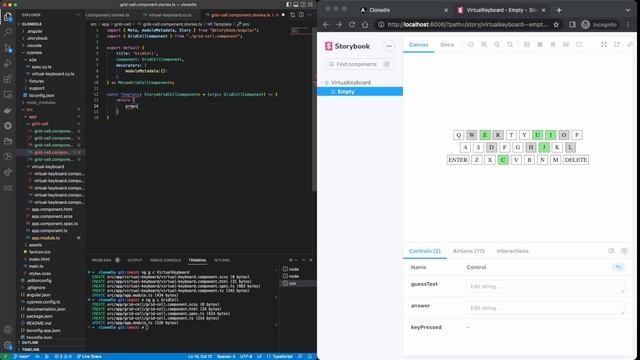Expand the OUTLINE section in Explorer
The image size is (640, 360).
pyautogui.click(x=30, y=342)
